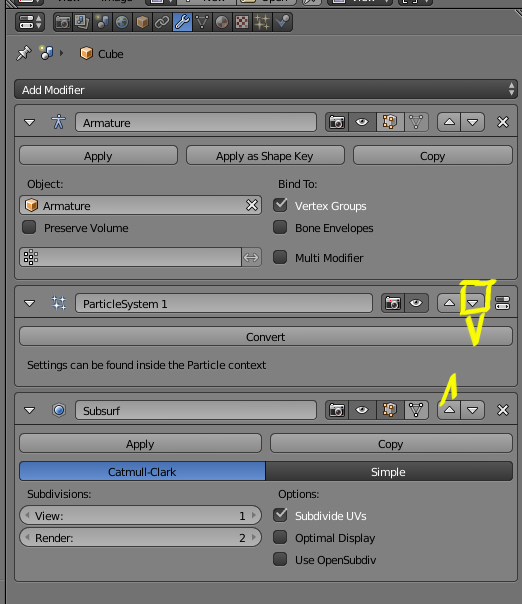Open the Physics properties tab
522x604 pixels.
click(x=282, y=22)
